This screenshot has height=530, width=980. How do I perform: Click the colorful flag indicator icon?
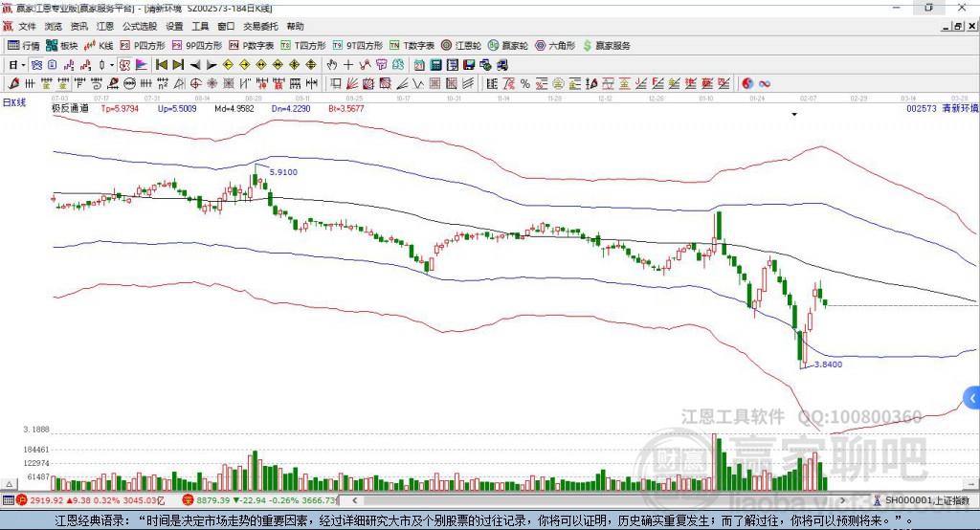coord(142,65)
